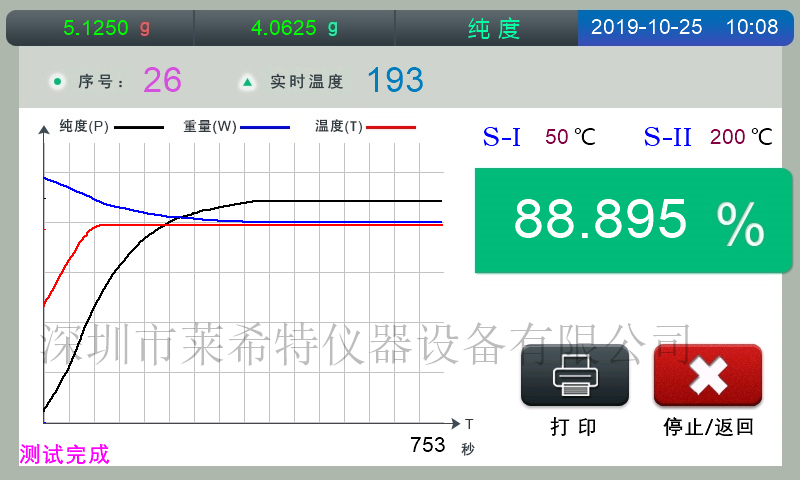Click the 停止/返回 label
The image size is (800, 480).
(x=708, y=427)
